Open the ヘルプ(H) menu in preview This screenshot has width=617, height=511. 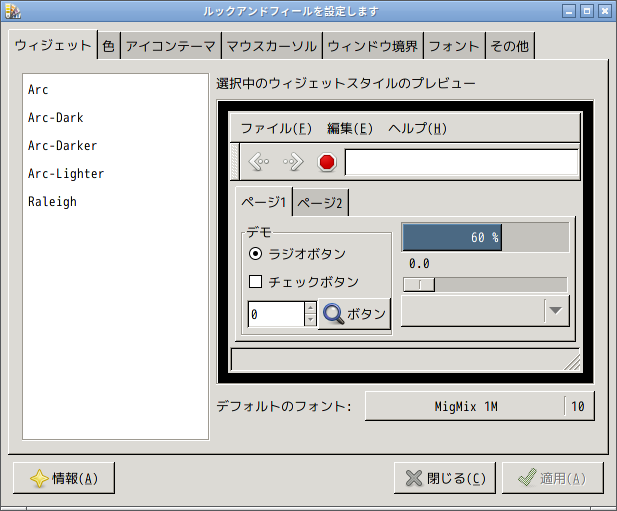pyautogui.click(x=417, y=128)
